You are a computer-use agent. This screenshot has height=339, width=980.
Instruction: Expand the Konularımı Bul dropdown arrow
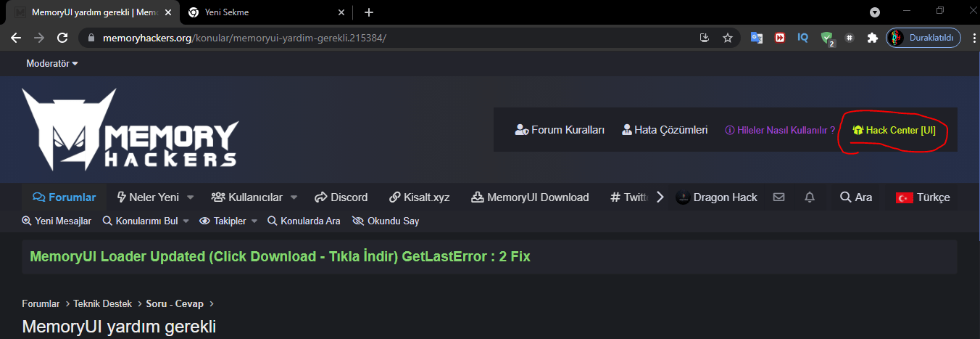(186, 221)
